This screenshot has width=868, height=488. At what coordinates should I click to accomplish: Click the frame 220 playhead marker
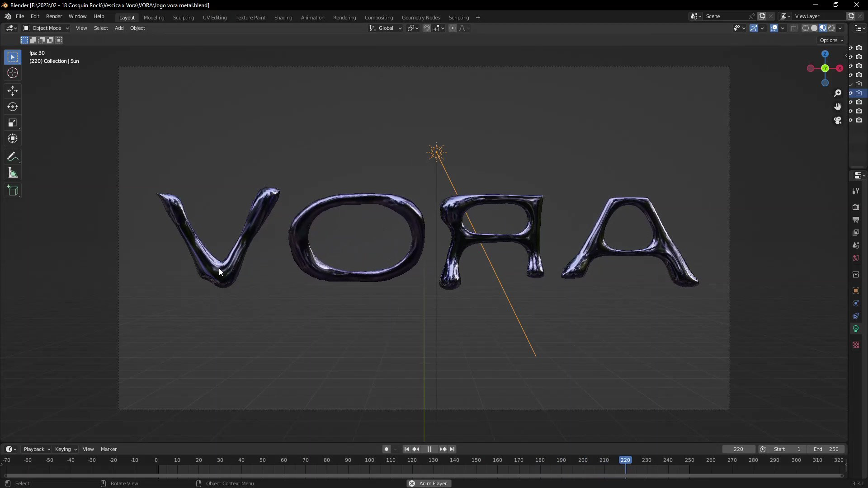625,460
